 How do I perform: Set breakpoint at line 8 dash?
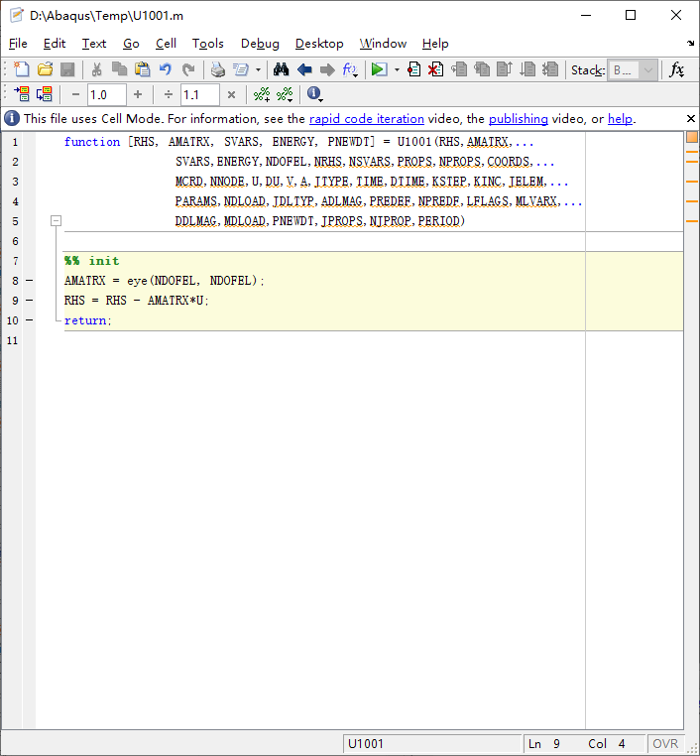click(29, 280)
